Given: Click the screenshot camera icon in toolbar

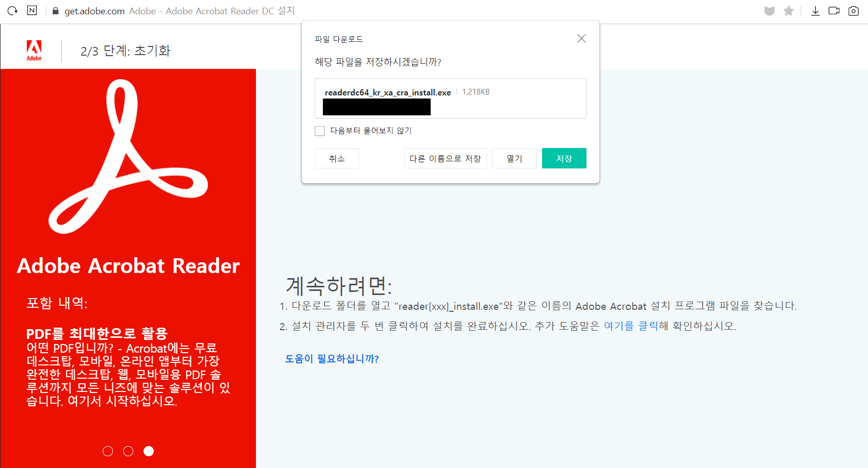Looking at the screenshot, I should [x=854, y=11].
